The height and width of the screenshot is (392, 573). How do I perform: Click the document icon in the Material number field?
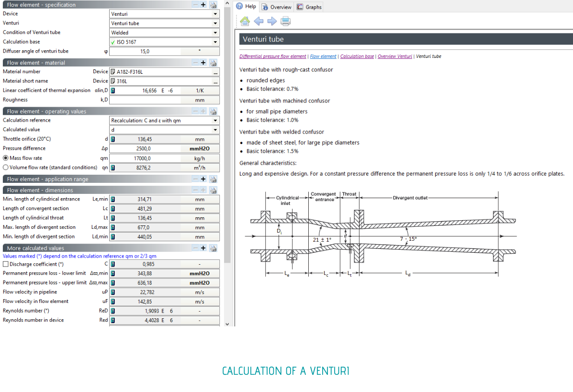coord(113,72)
